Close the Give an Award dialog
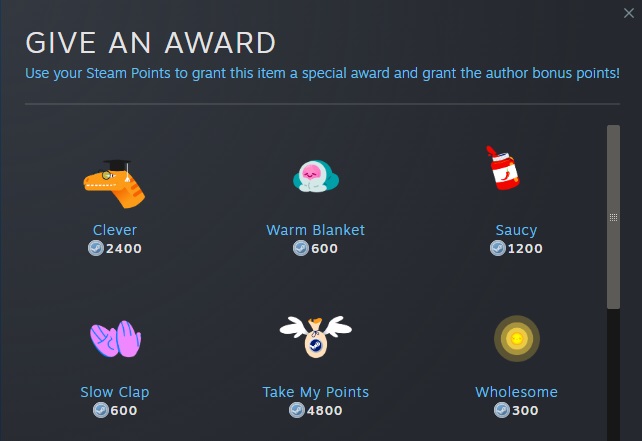This screenshot has height=441, width=642. point(628,12)
